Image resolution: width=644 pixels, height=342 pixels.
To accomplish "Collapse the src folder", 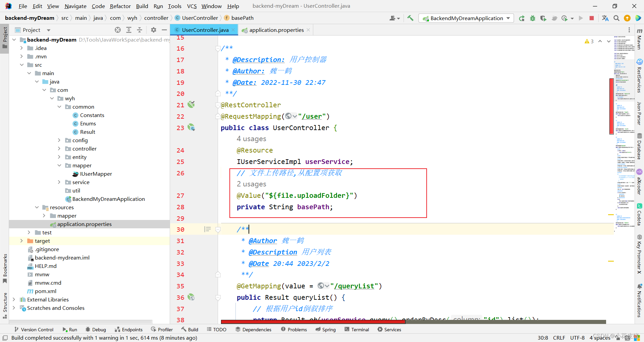I will (x=21, y=65).
